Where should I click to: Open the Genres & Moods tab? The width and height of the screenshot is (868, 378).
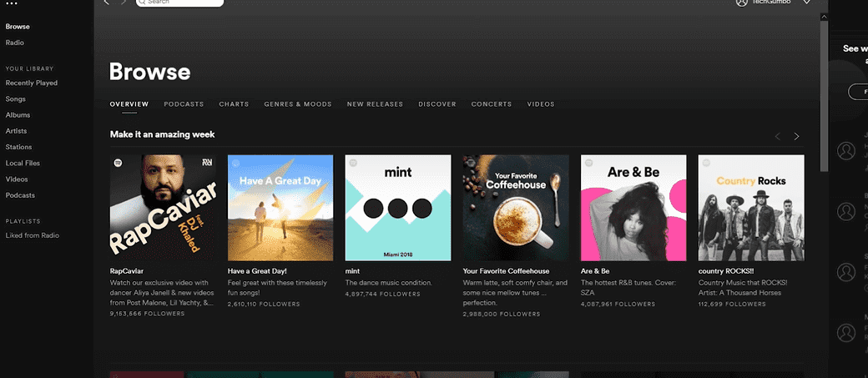(x=298, y=104)
